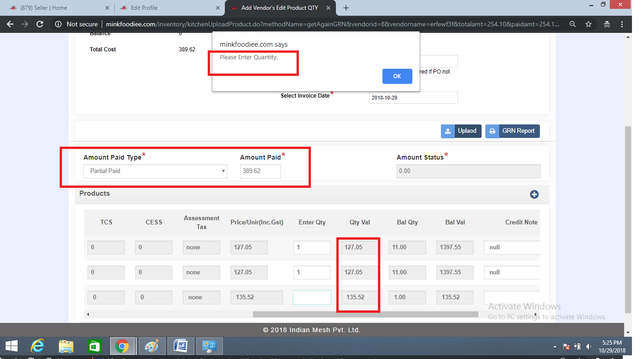
Task: Click the Assessment Tax column header
Action: click(201, 223)
